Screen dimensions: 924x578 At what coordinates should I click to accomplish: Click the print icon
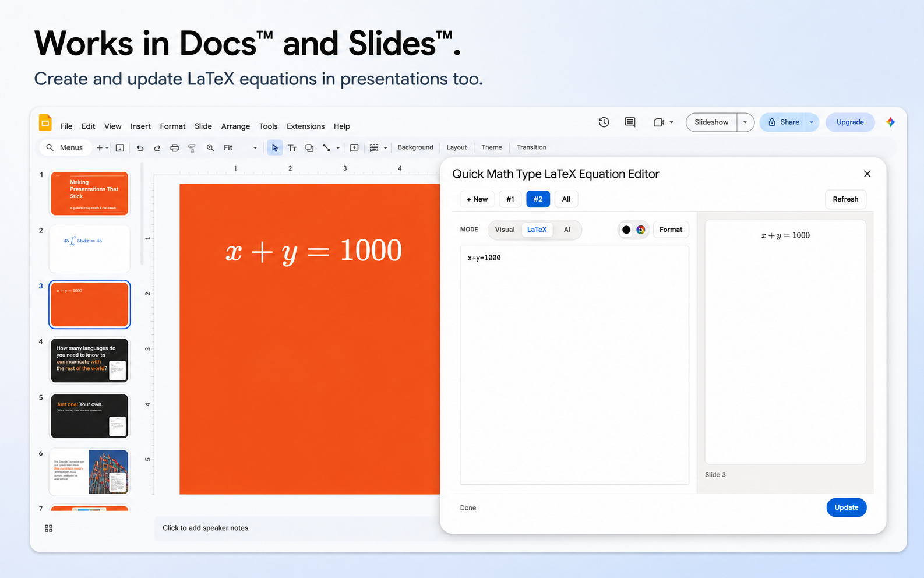coord(174,148)
